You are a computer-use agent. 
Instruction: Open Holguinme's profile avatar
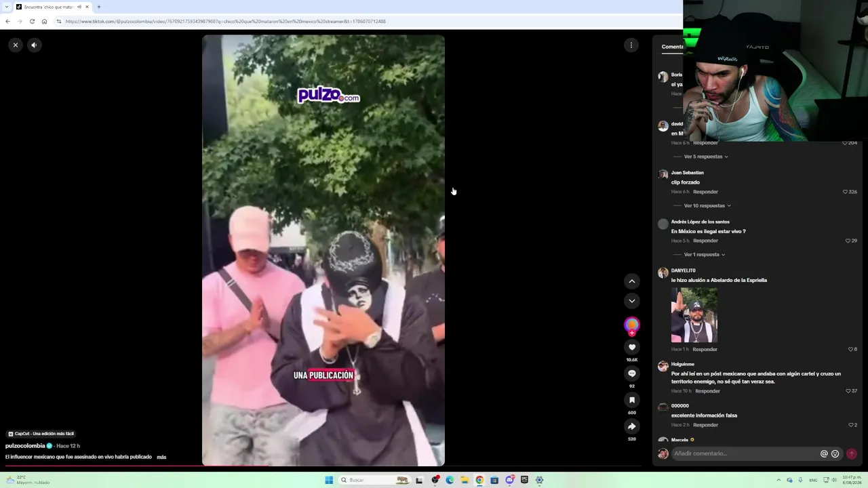click(x=663, y=366)
